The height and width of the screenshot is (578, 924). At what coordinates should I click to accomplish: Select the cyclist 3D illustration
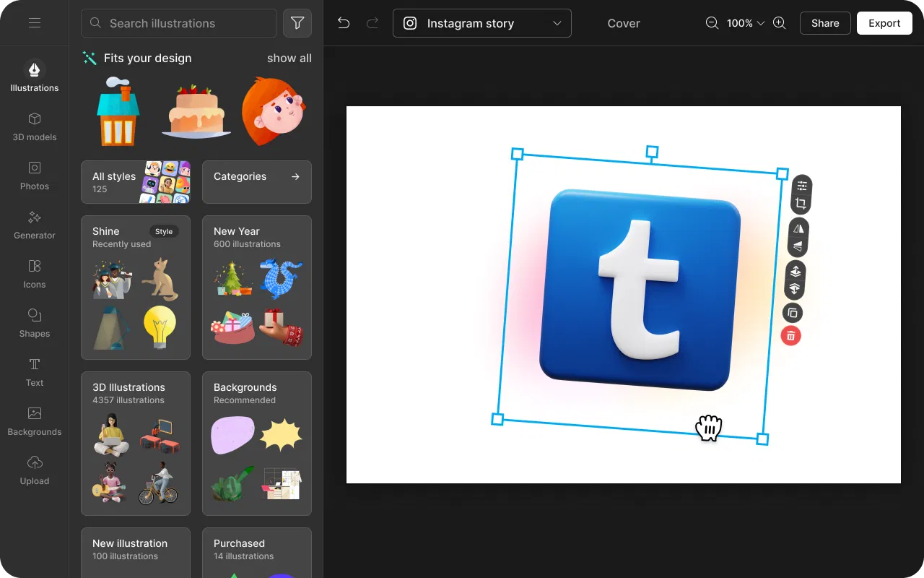click(158, 483)
